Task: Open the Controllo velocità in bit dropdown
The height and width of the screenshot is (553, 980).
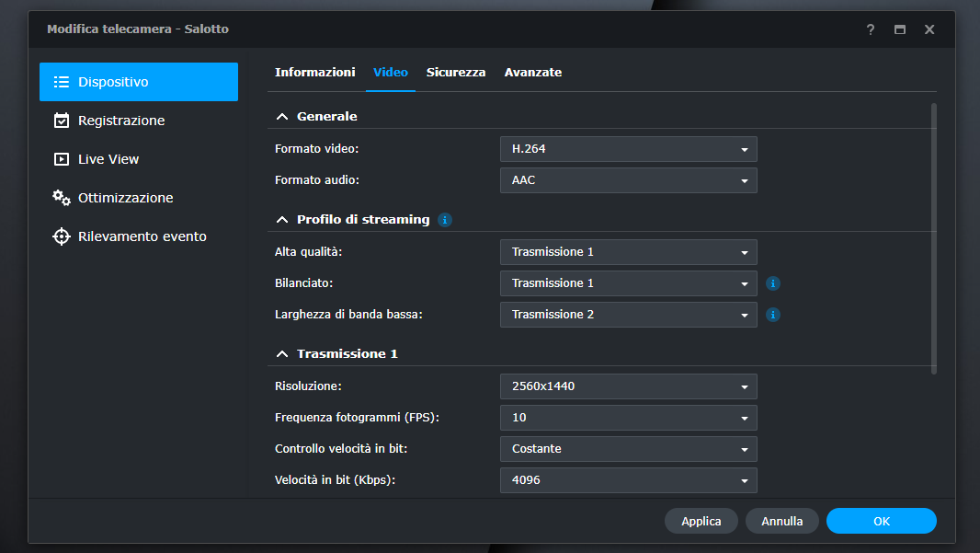Action: point(628,449)
